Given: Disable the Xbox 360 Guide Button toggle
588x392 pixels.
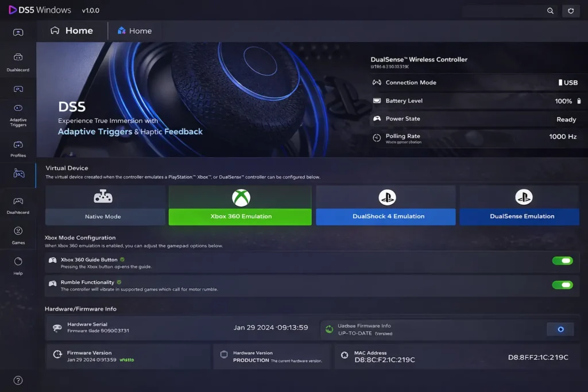Looking at the screenshot, I should coord(562,261).
